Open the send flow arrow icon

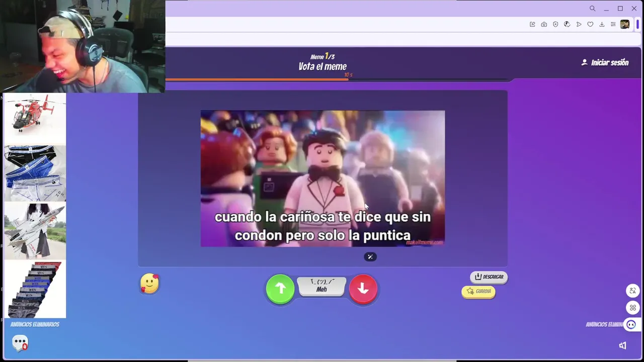(x=579, y=24)
